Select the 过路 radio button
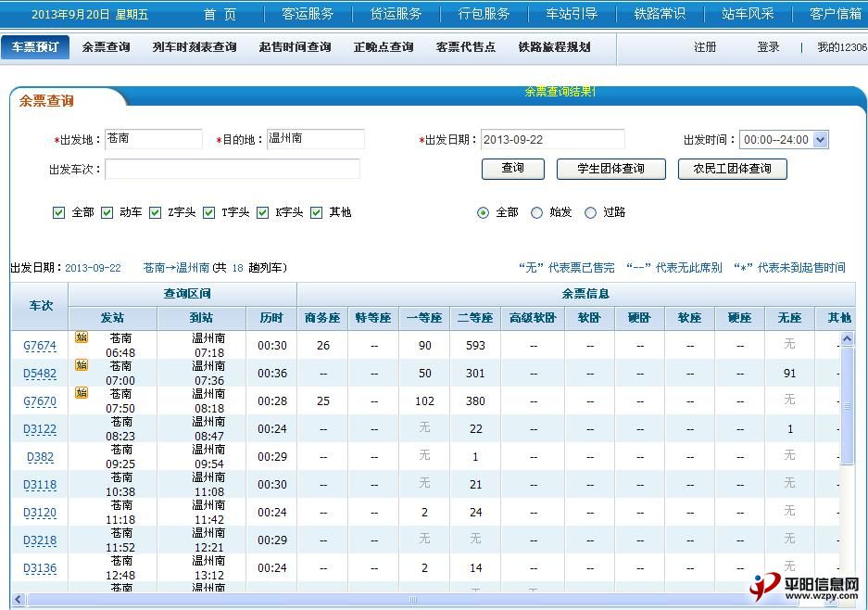868x610 pixels. pos(591,212)
